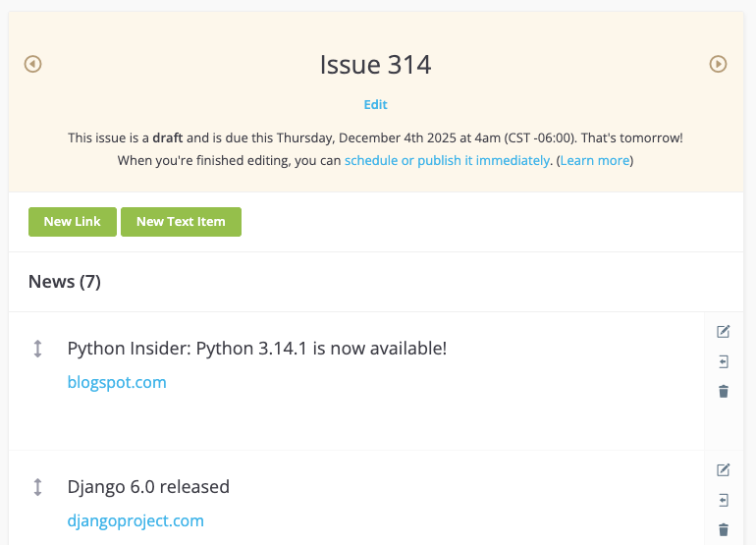Screen dimensions: 756x545
Task: Click the Edit link under Issue 314
Action: (375, 105)
